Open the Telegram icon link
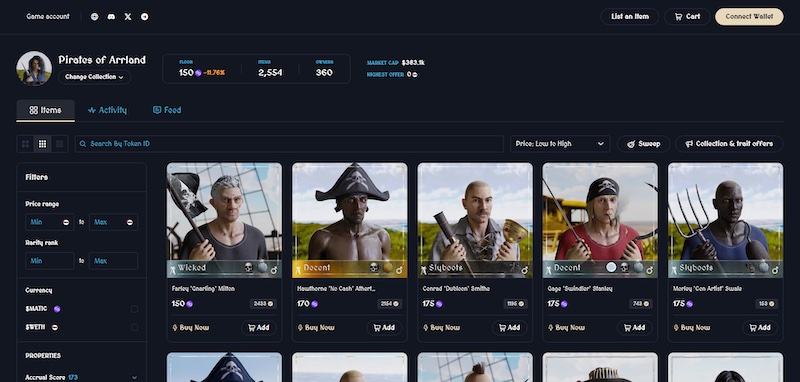Image resolution: width=800 pixels, height=382 pixels. pos(145,16)
